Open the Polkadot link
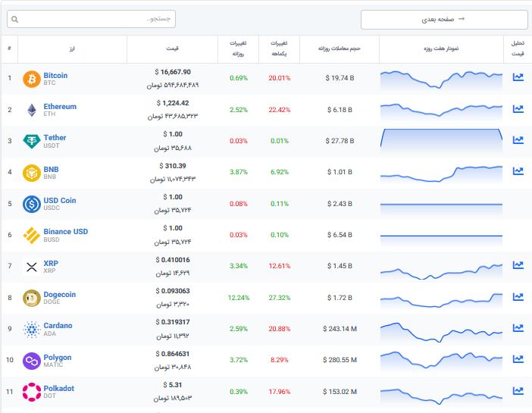This screenshot has width=532, height=413. pyautogui.click(x=58, y=388)
